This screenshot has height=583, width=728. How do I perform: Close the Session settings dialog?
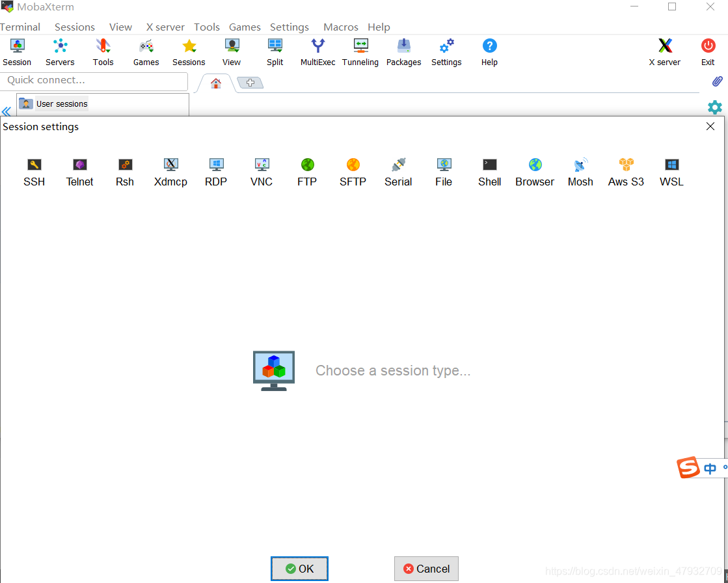coord(710,126)
